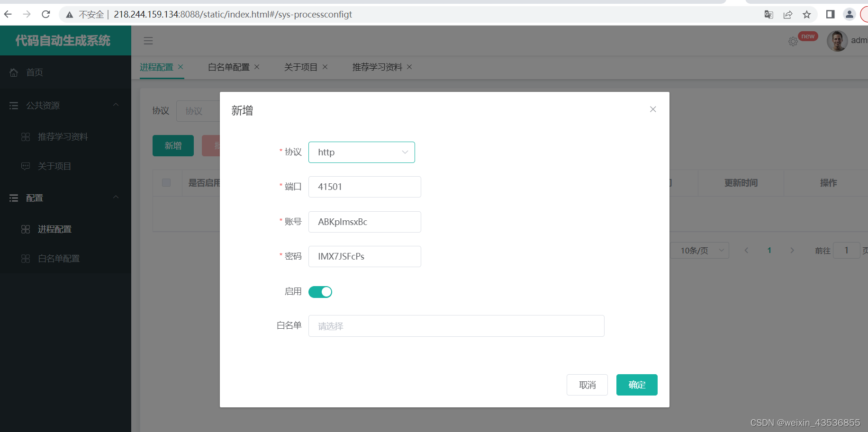
Task: Bookmark this page with the star
Action: (807, 15)
